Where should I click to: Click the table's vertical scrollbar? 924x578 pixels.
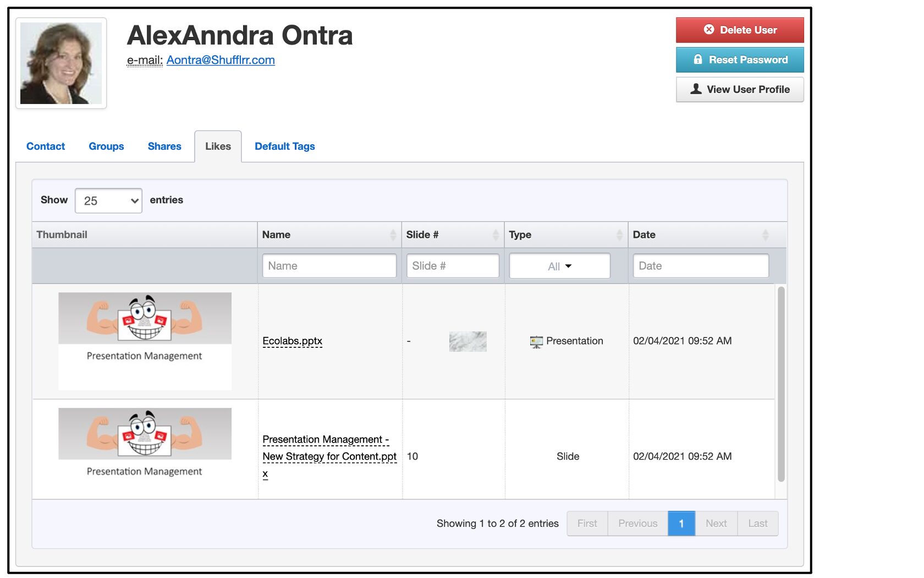coord(781,384)
